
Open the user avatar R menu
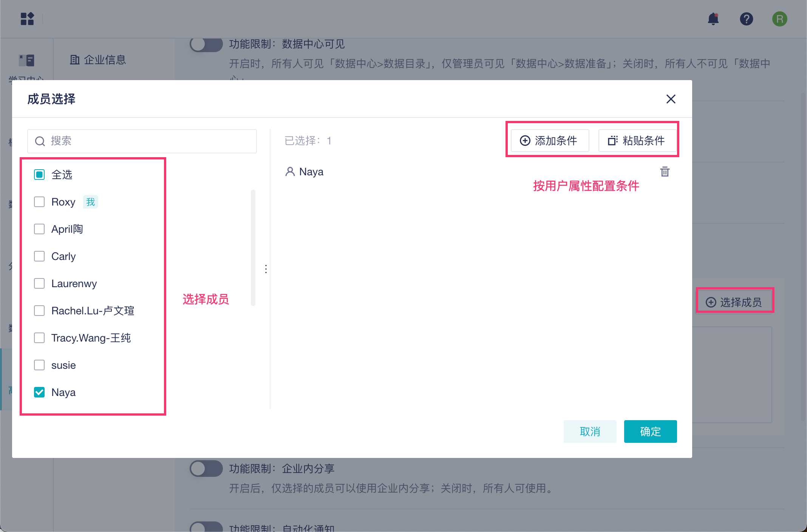(779, 19)
